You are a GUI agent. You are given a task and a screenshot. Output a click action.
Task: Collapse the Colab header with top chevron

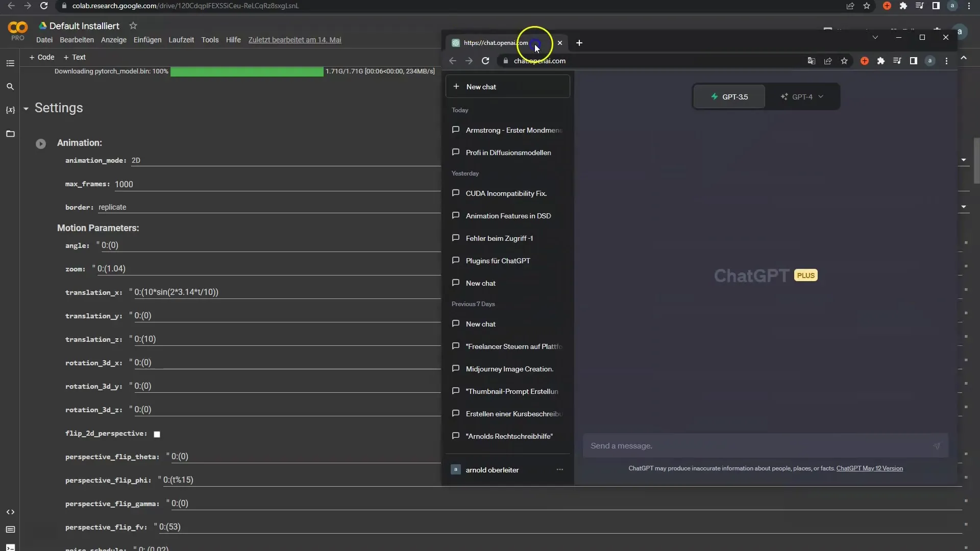pyautogui.click(x=964, y=58)
